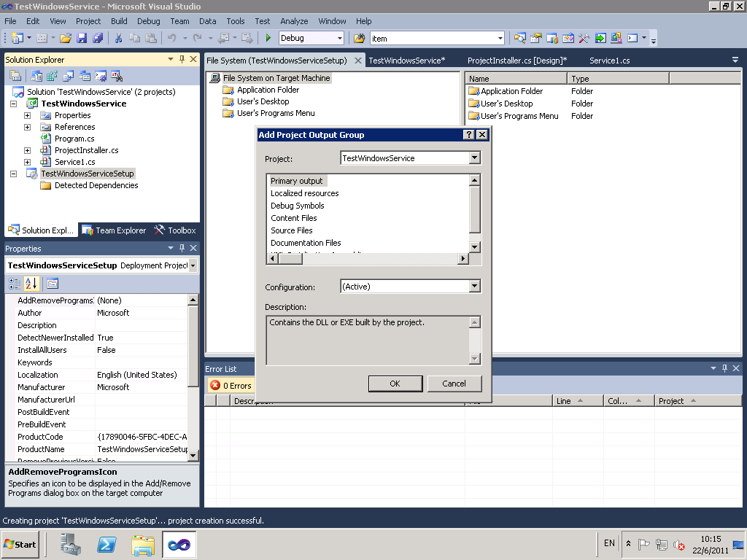
Task: Open Properties Window from main toolbar
Action: 536,38
